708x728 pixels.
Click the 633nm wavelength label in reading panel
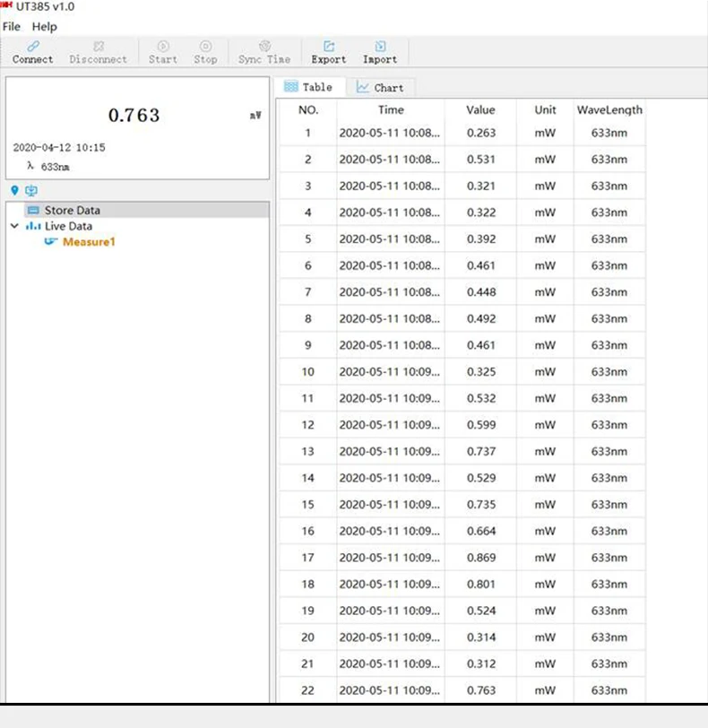[56, 167]
